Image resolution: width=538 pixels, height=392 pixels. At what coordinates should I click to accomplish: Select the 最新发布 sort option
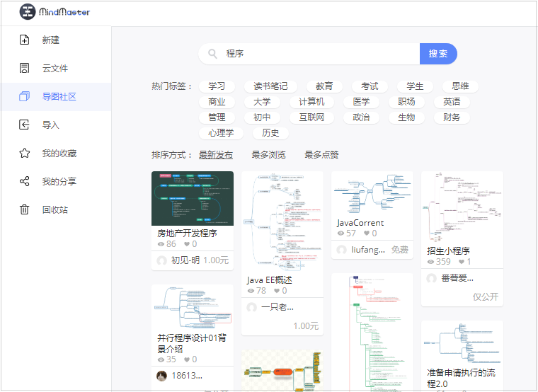coord(216,155)
